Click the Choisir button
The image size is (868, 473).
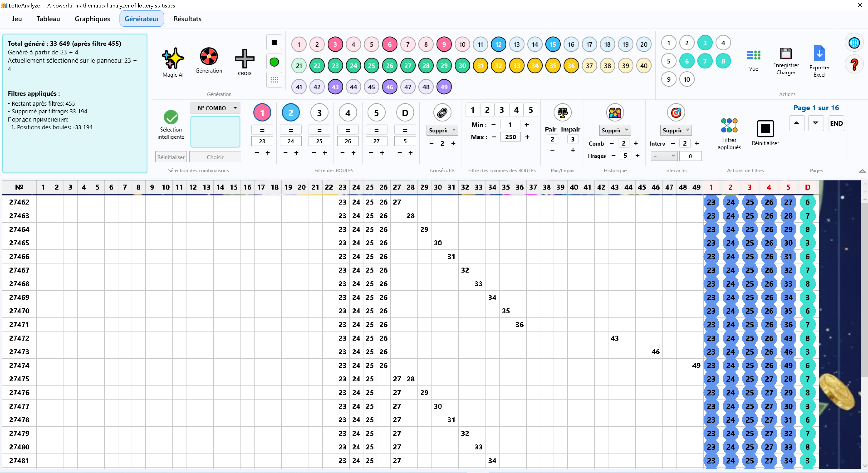[215, 157]
